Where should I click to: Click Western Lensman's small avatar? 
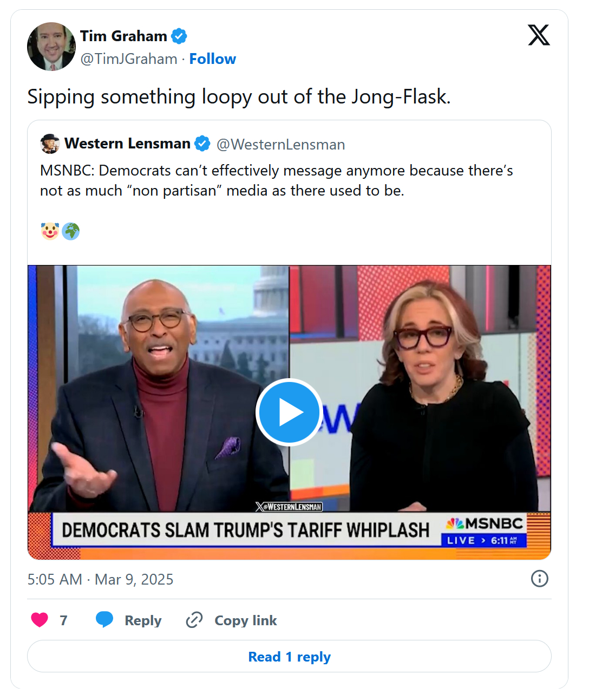click(50, 144)
